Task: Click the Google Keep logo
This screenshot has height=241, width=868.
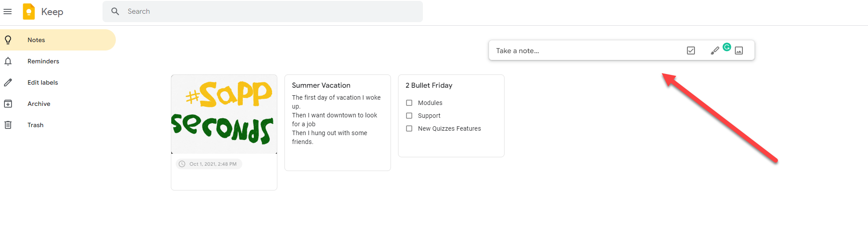Action: (29, 12)
